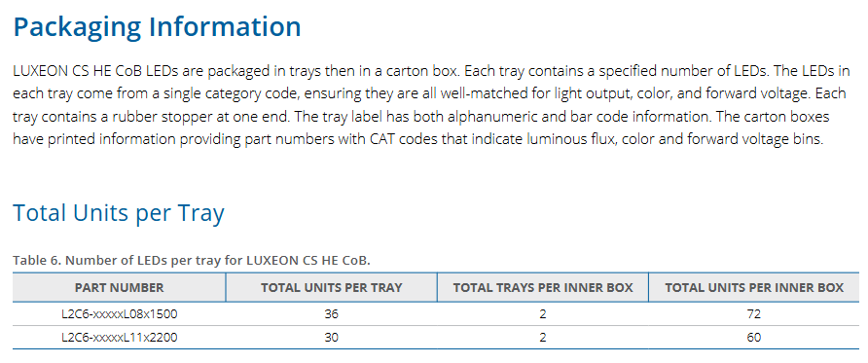Click the 72 units per inner box cell

754,314
